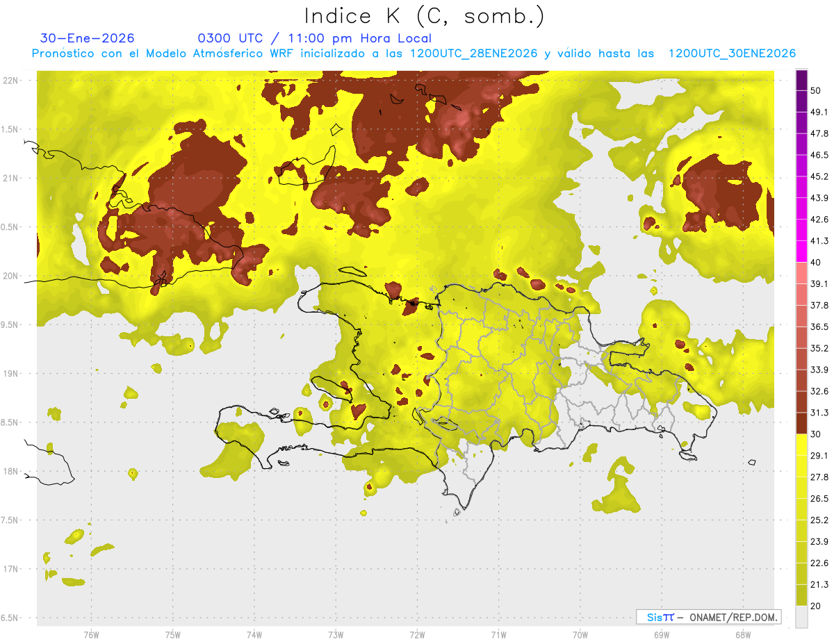This screenshot has width=834, height=644.
Task: Click the darkest purple swatch above 50
Action: click(801, 80)
